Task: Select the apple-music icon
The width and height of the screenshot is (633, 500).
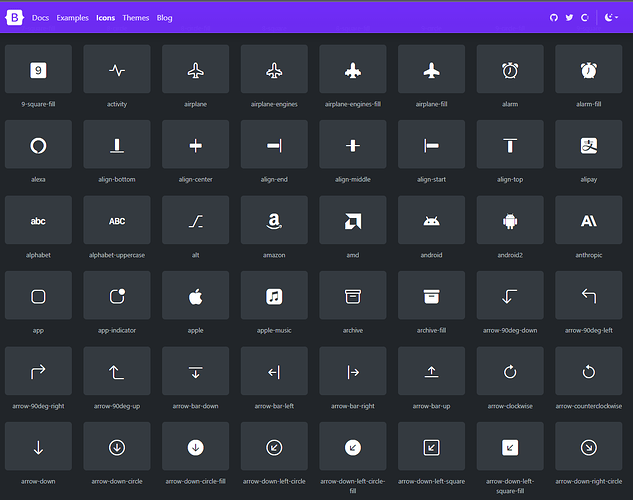Action: pyautogui.click(x=274, y=295)
